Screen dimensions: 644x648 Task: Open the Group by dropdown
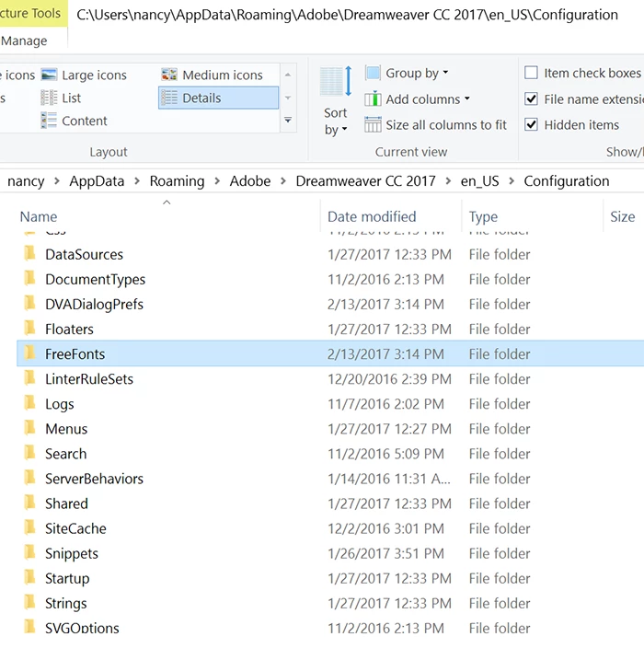tap(407, 73)
